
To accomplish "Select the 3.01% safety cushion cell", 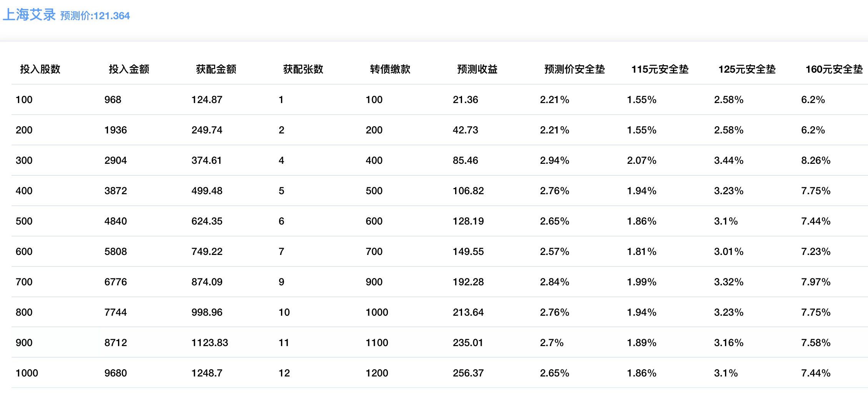I will (728, 251).
